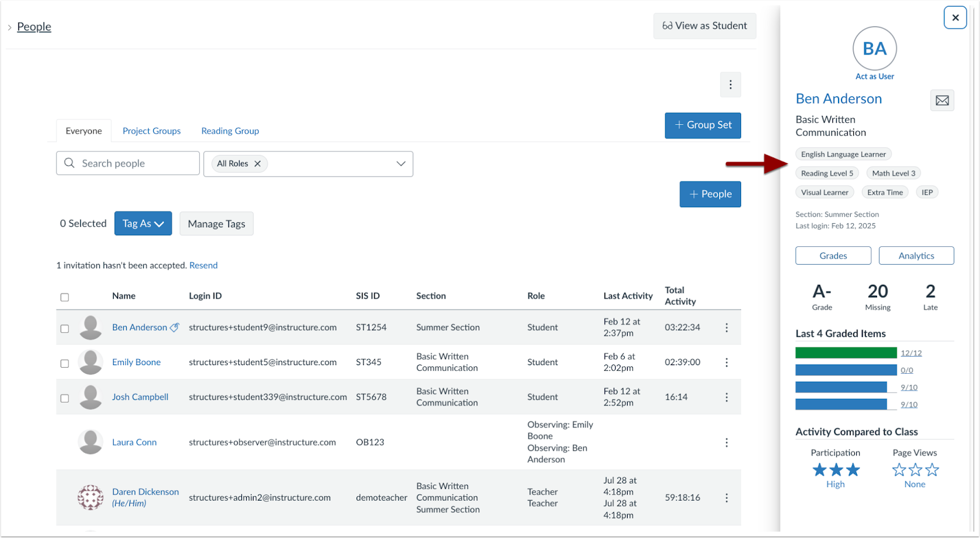Viewport: 980px width, 538px height.
Task: Open Analytics for Ben Anderson
Action: [916, 256]
